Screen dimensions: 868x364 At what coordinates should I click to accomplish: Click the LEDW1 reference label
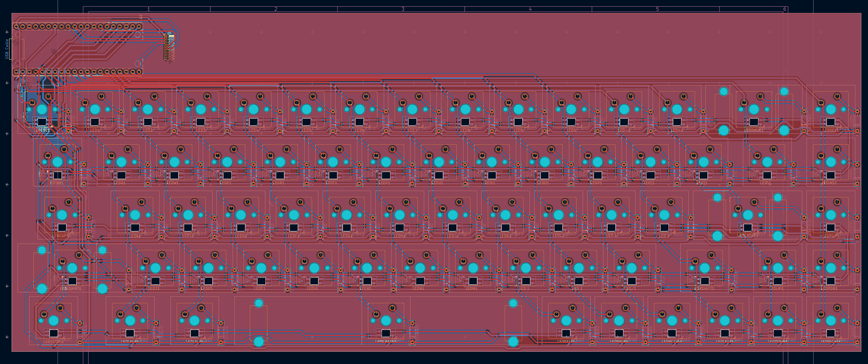click(x=173, y=183)
